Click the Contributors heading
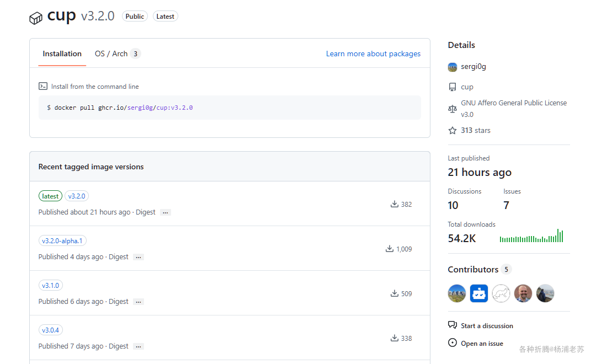596x364 pixels. click(x=473, y=269)
